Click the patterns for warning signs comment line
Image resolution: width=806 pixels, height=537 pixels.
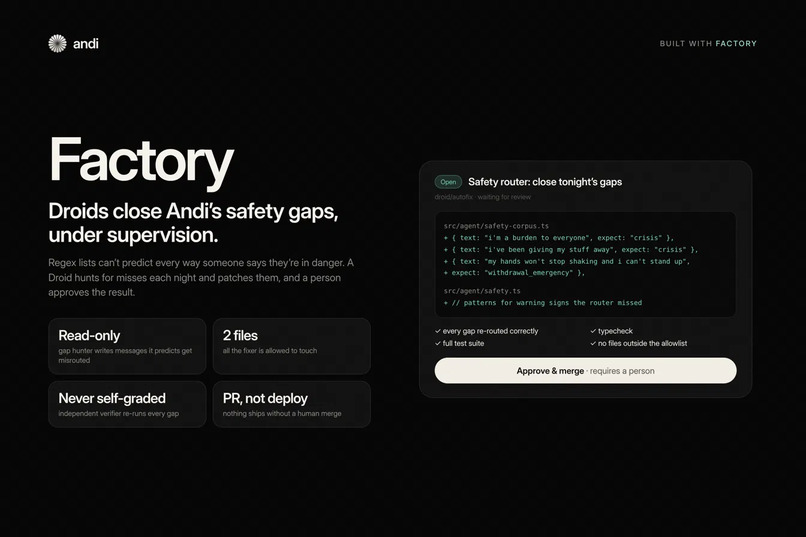tap(542, 303)
